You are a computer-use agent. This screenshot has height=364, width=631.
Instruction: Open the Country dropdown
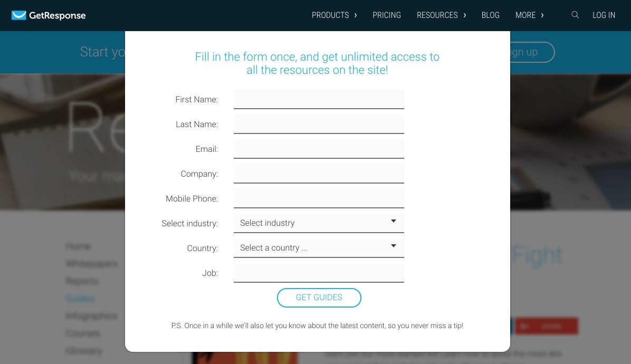[x=319, y=248]
